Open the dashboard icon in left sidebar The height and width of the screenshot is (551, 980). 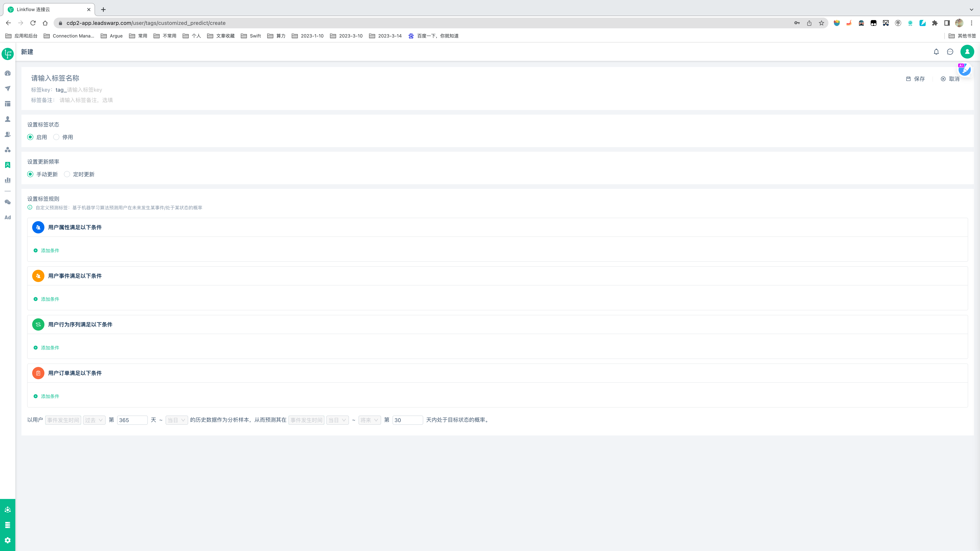[x=8, y=73]
